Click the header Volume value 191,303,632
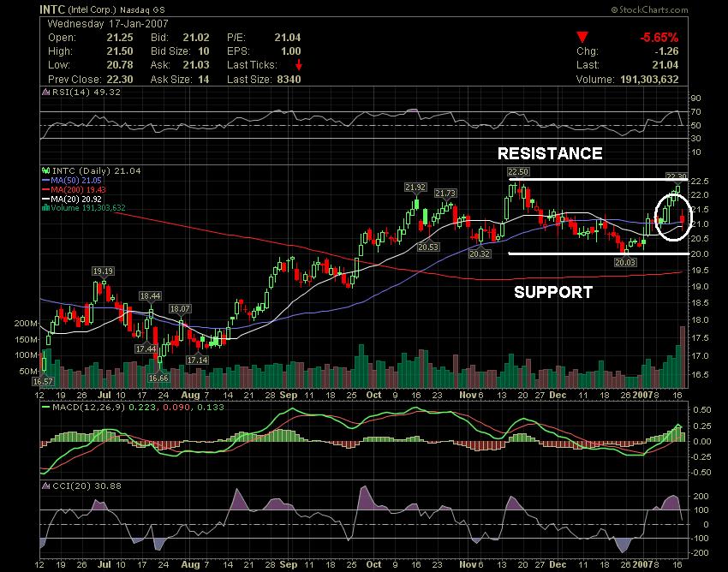This screenshot has width=728, height=572. [x=649, y=80]
